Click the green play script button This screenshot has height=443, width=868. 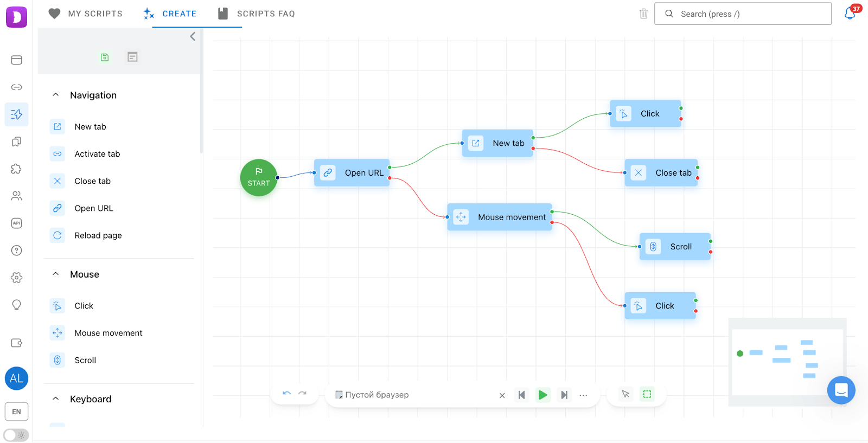[542, 395]
